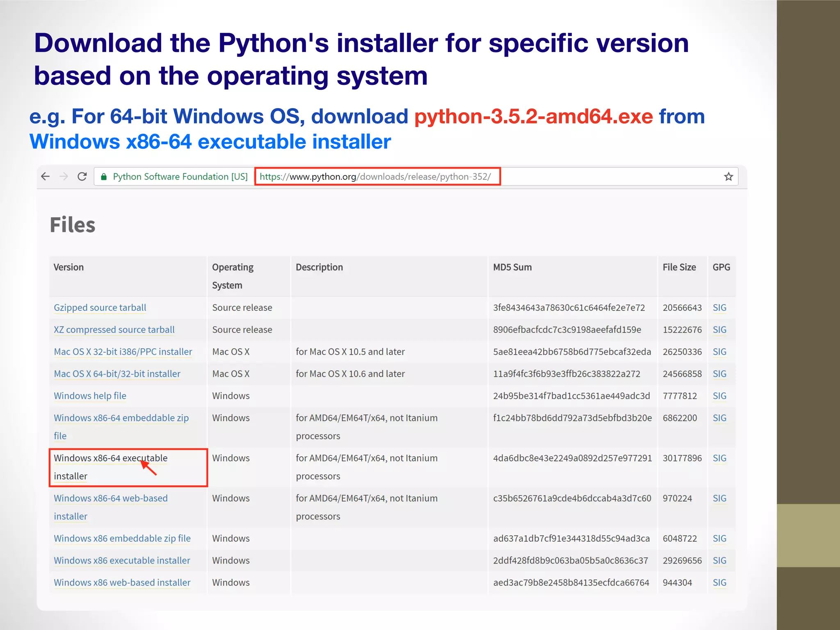The image size is (840, 630).
Task: Open Windows x86 embeddable zip file link
Action: coord(122,539)
